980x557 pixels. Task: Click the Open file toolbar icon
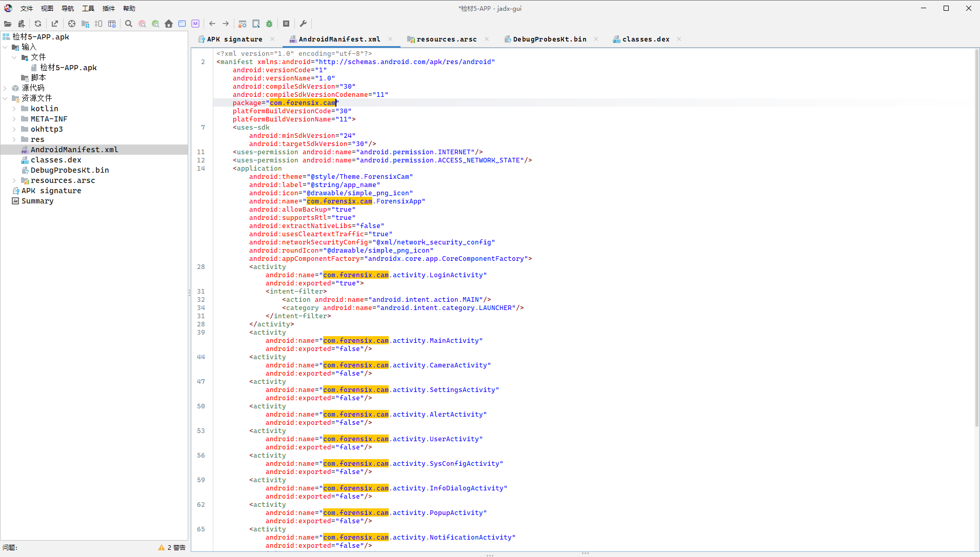pyautogui.click(x=8, y=24)
